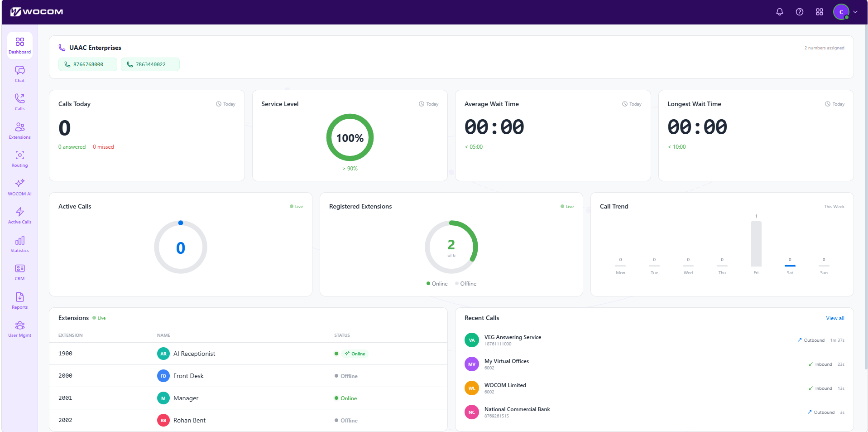Select phone number 8766768000 chip

click(x=88, y=64)
